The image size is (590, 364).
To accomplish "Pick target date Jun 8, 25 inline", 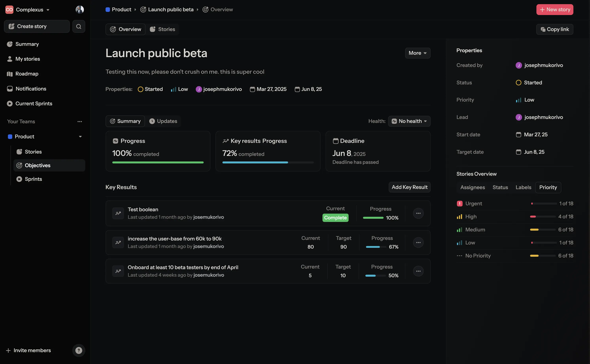I will click(308, 89).
